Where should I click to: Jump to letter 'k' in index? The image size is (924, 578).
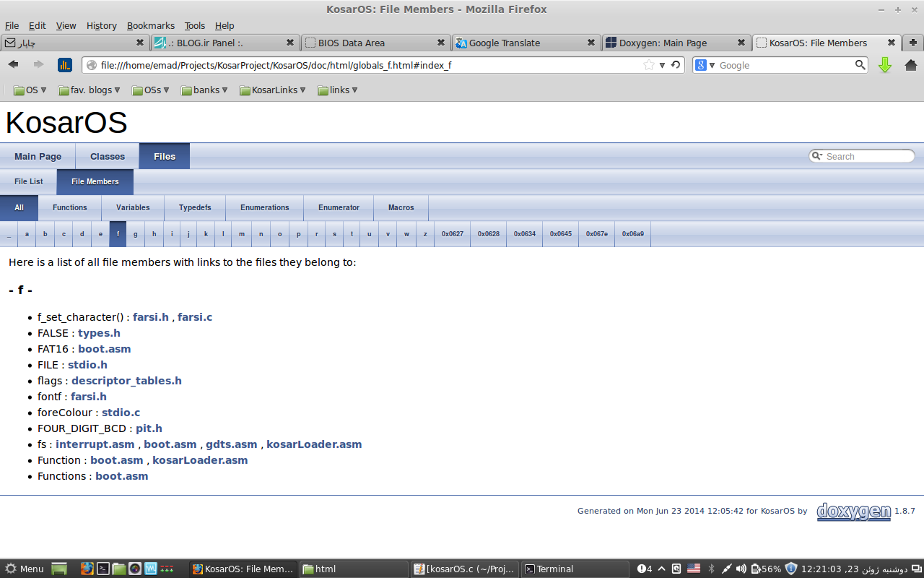(x=206, y=234)
